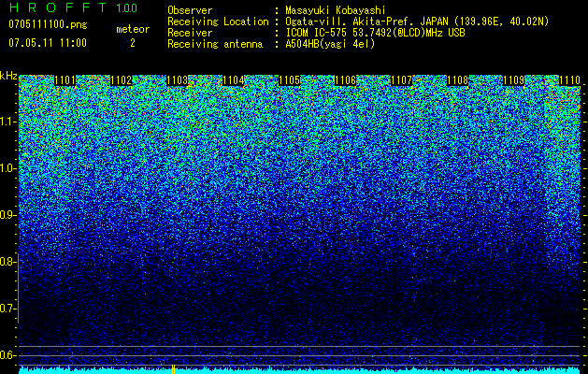This screenshot has width=588, height=374.
Task: Click the A504HB(yagi 4el) antenna value
Action: [x=330, y=44]
